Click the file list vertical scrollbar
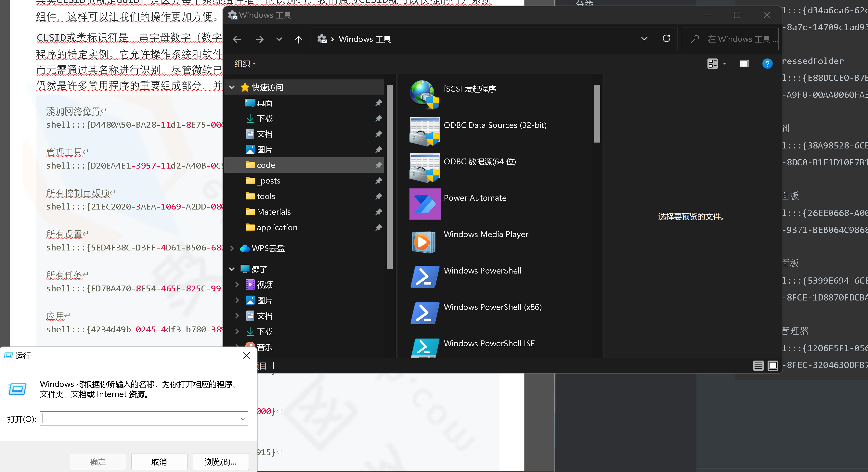Viewport: 868px width, 472px height. pos(597,114)
